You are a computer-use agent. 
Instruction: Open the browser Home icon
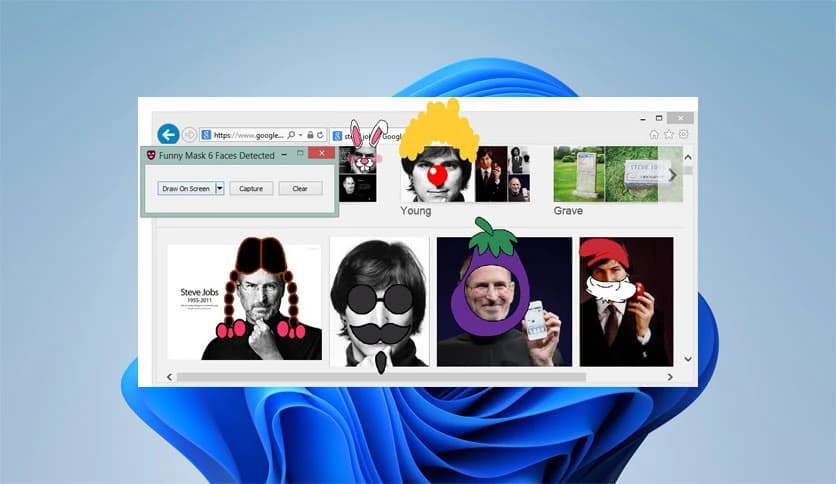654,135
